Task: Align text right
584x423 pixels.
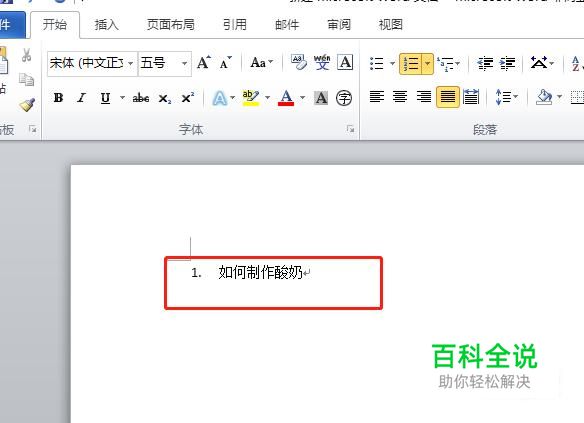Action: pyautogui.click(x=423, y=97)
